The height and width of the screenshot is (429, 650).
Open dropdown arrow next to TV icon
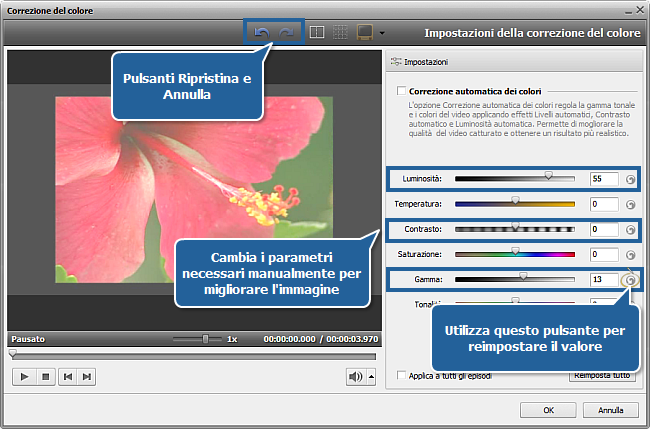point(382,33)
